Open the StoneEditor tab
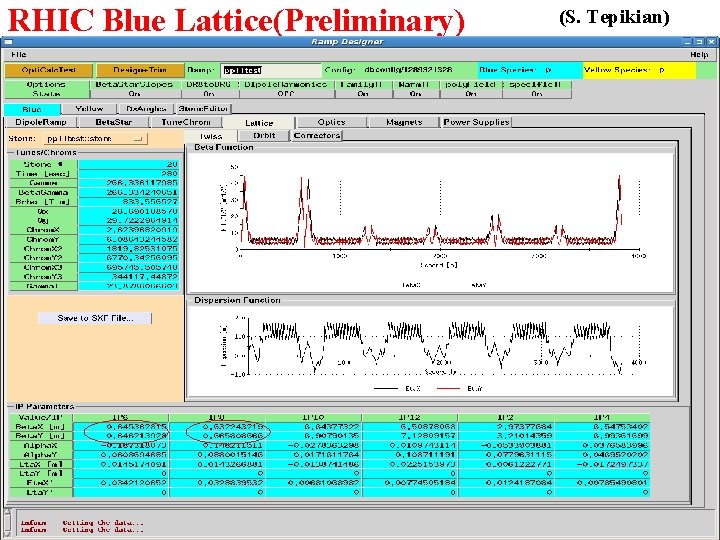The height and width of the screenshot is (540, 720). 203,109
